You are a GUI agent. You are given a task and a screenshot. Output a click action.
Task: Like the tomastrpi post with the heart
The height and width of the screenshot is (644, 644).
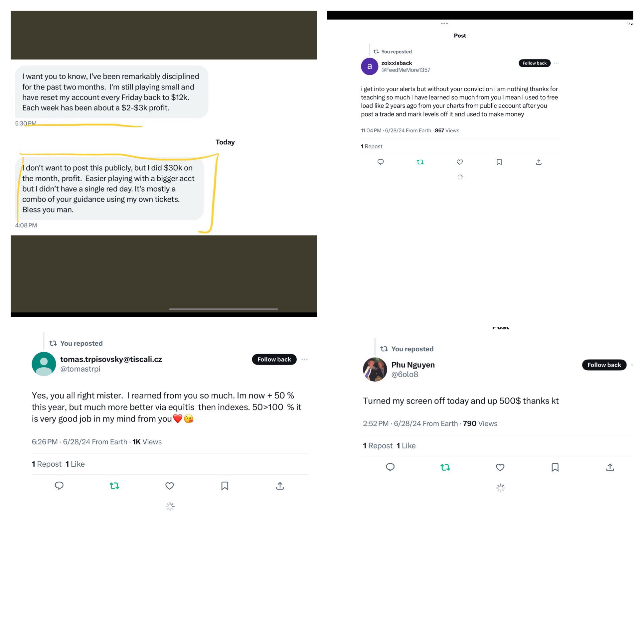coord(170,486)
